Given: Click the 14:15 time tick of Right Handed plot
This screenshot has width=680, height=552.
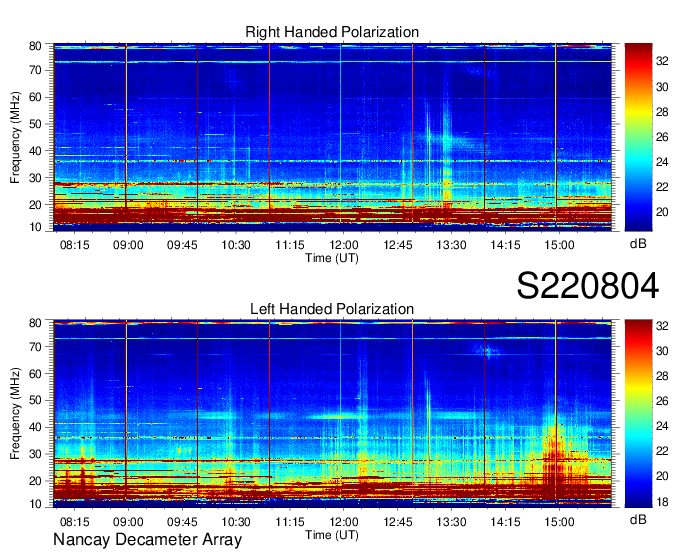Looking at the screenshot, I should [x=505, y=245].
